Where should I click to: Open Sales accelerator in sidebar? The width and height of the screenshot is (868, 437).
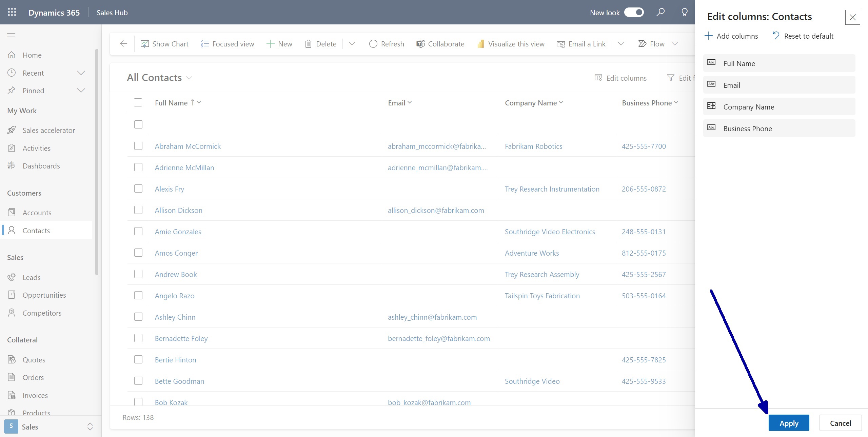coord(46,130)
